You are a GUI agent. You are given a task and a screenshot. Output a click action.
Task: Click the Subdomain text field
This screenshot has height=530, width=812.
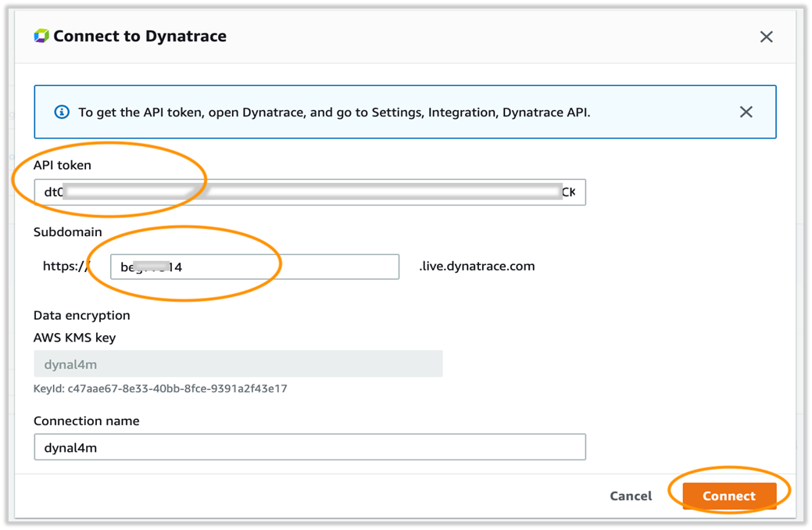pyautogui.click(x=255, y=267)
